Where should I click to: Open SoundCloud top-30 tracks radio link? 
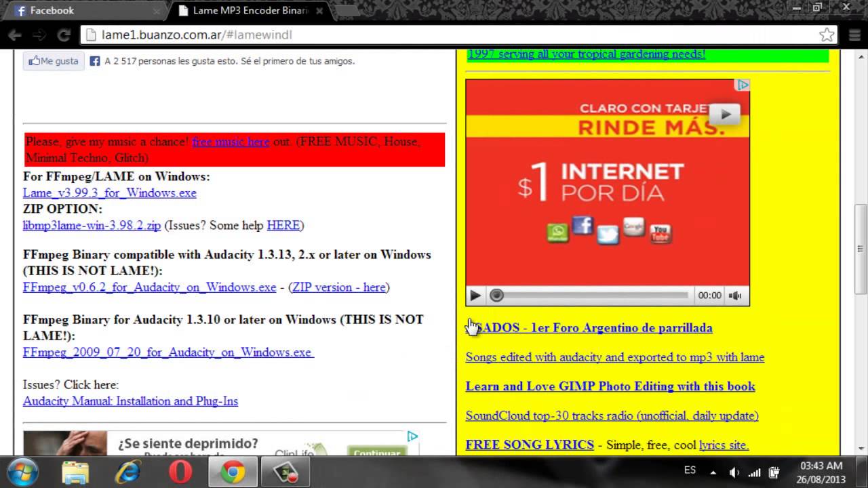pos(612,415)
